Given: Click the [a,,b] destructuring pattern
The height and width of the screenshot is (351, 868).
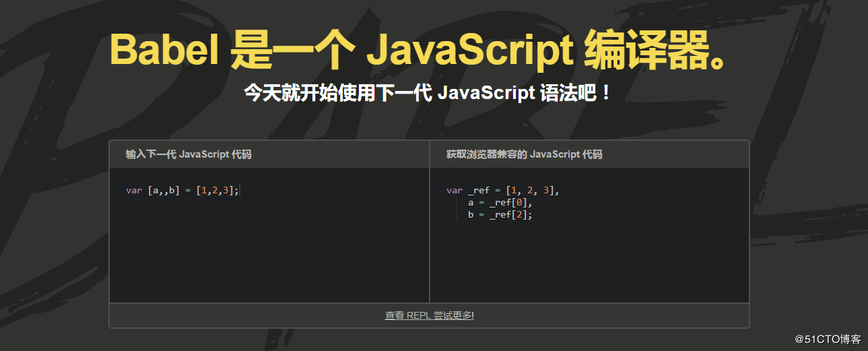Looking at the screenshot, I should point(164,191).
